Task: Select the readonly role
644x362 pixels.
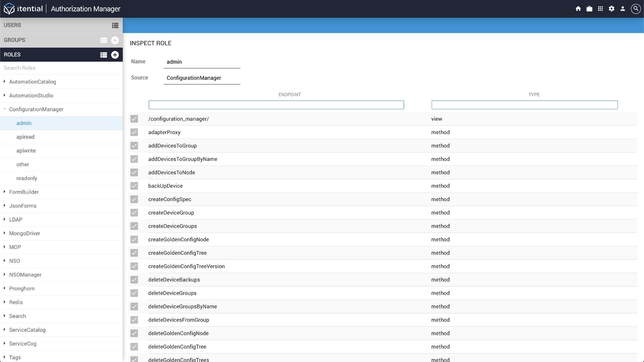Action: pos(61,178)
